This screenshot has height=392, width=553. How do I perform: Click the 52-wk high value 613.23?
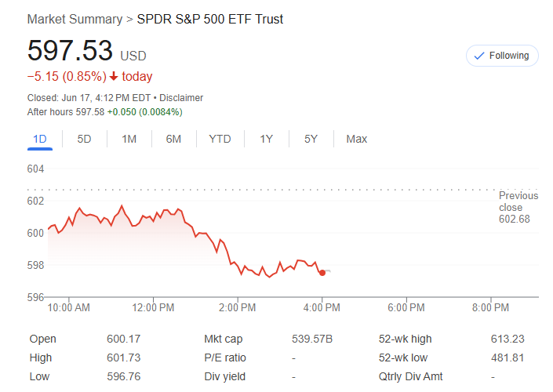tap(508, 339)
